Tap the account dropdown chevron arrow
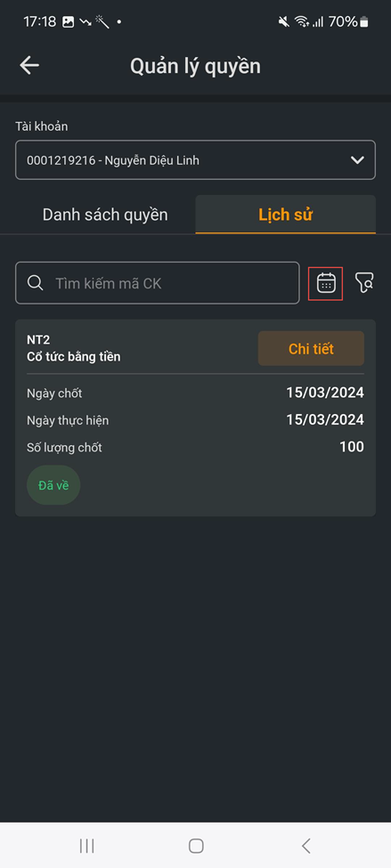This screenshot has width=391, height=868. click(x=357, y=160)
